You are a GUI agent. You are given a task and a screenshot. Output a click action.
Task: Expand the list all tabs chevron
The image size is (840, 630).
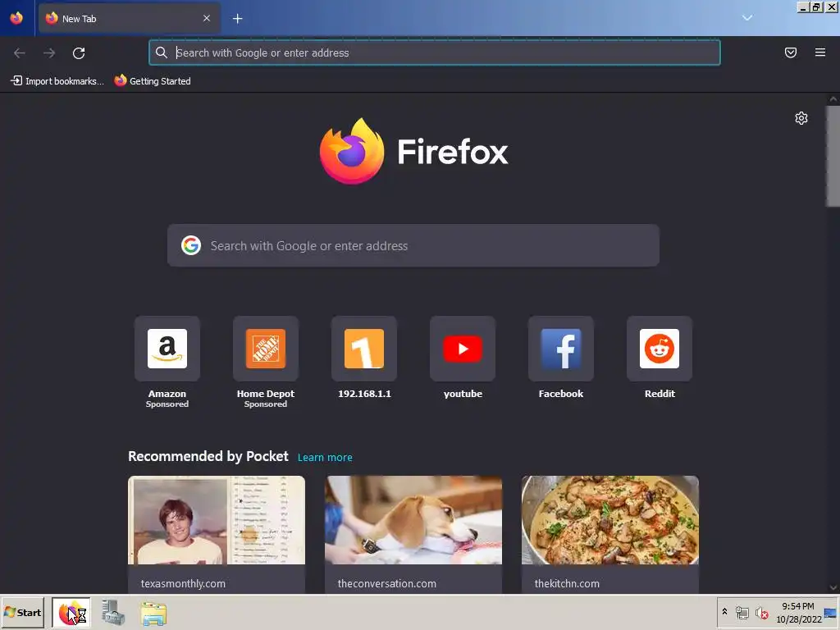click(747, 18)
